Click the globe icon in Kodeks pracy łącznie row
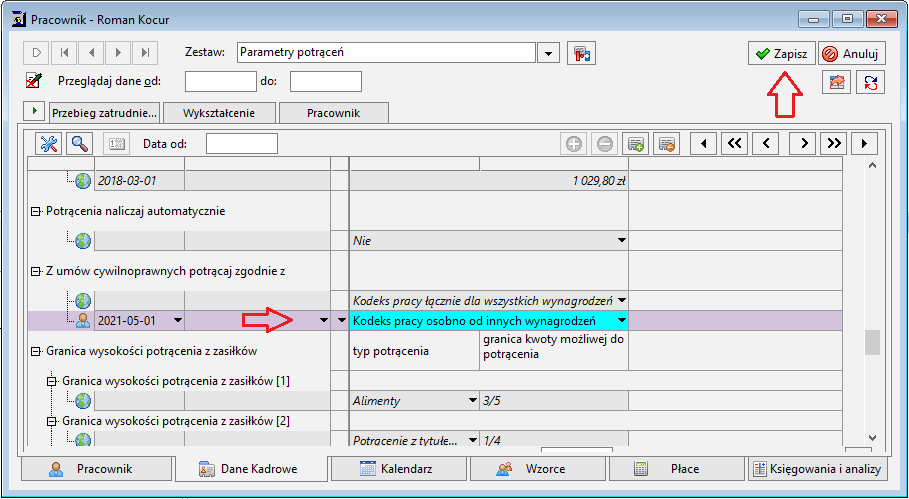The image size is (909, 499). click(x=83, y=301)
